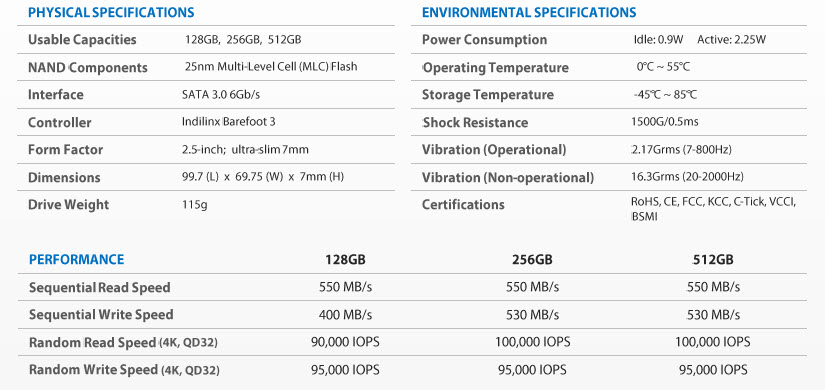Click the 256GB performance column header
The height and width of the screenshot is (390, 825).
tap(532, 259)
